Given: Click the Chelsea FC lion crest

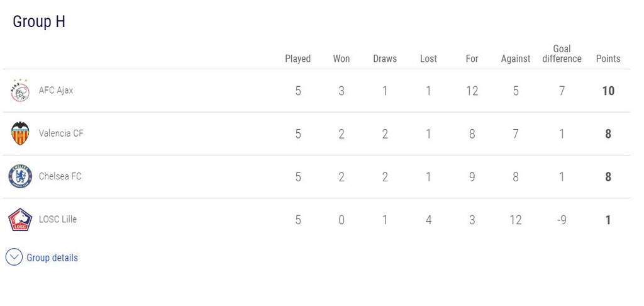Looking at the screenshot, I should pyautogui.click(x=19, y=176).
